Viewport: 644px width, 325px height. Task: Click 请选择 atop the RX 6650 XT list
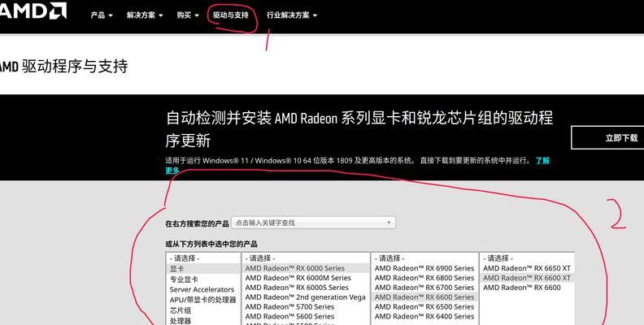coord(528,258)
